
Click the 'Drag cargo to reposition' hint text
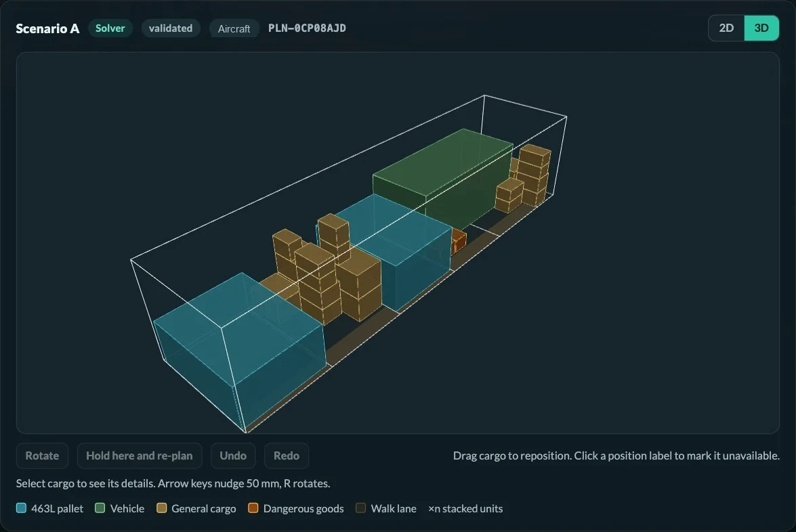pos(616,456)
